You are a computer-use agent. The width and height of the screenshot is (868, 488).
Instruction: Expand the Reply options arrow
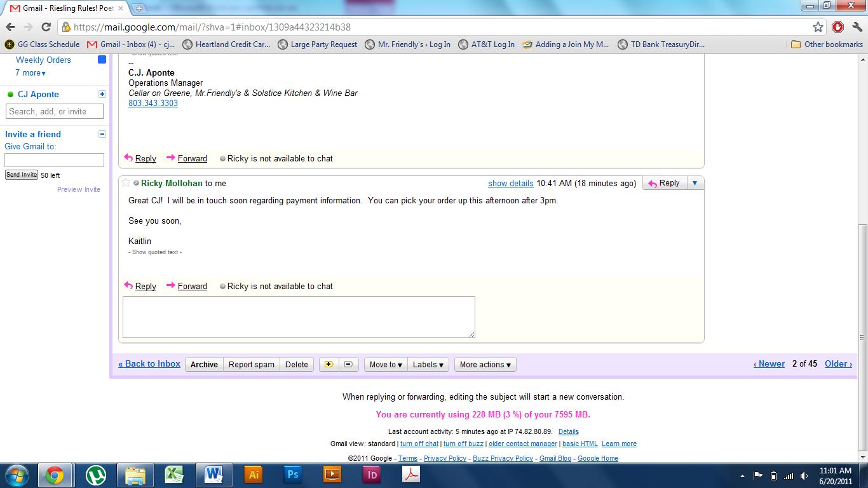(x=695, y=183)
